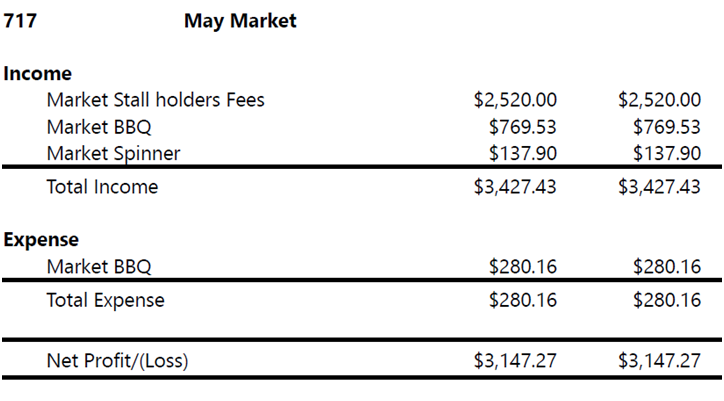Click second column $2,520.00 stall fees amount
This screenshot has width=724, height=401.
click(x=659, y=100)
